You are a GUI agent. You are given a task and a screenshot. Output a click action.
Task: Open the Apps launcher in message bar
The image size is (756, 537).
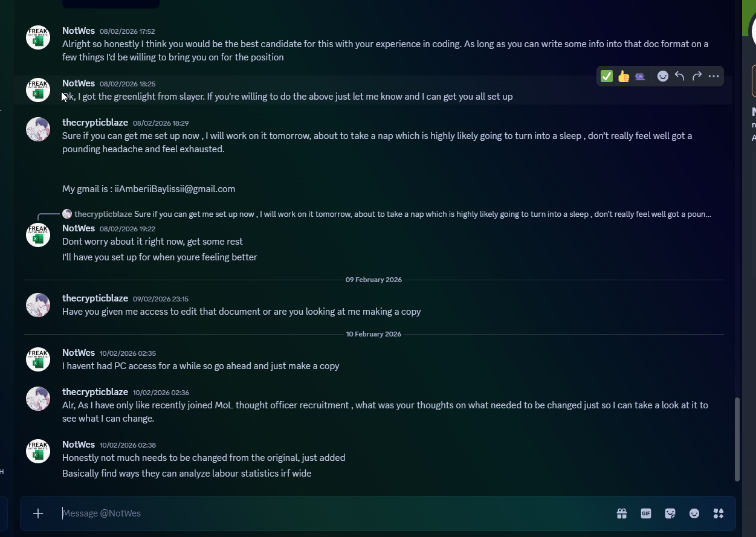[719, 513]
